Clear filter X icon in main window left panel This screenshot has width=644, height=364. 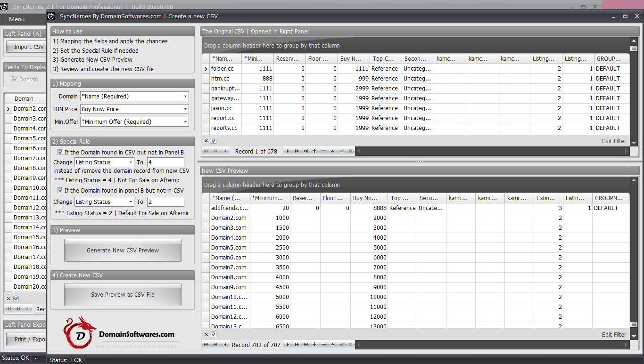click(x=8, y=299)
